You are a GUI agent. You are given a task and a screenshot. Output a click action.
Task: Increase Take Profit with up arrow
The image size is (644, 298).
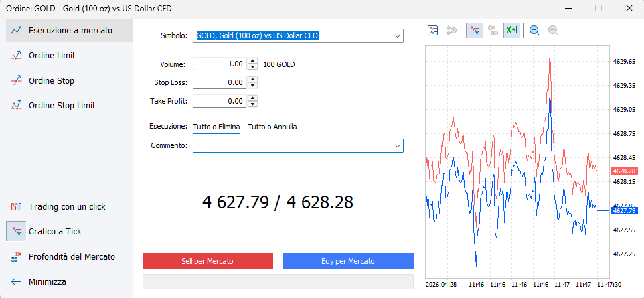click(x=254, y=98)
